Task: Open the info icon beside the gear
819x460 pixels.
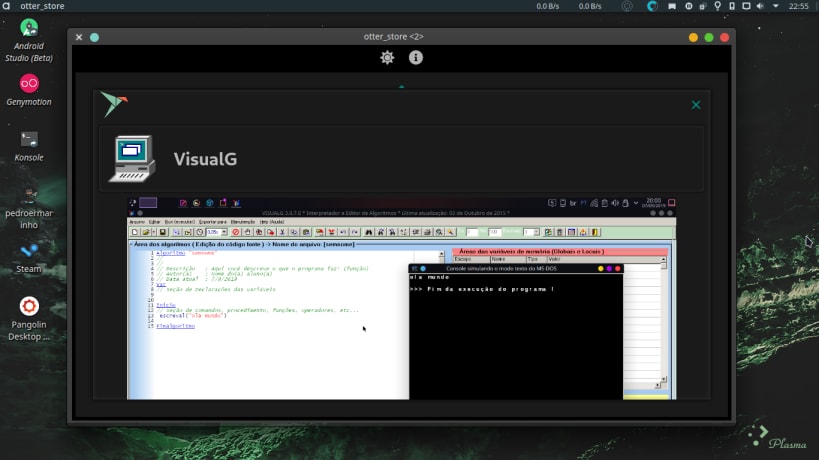Action: 416,57
